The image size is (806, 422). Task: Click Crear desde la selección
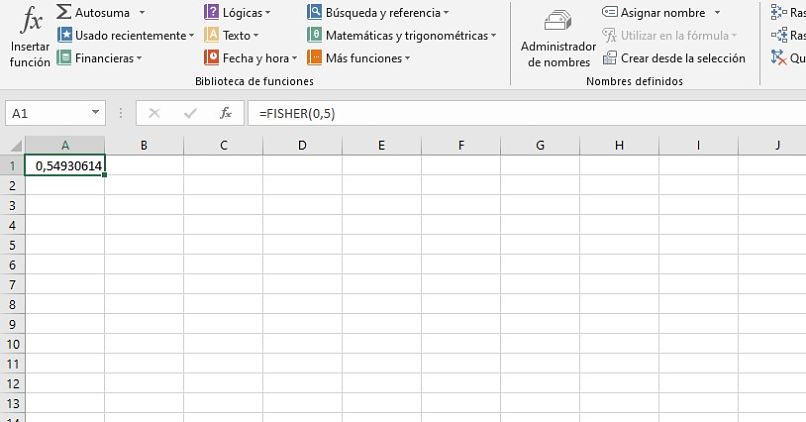tap(674, 58)
